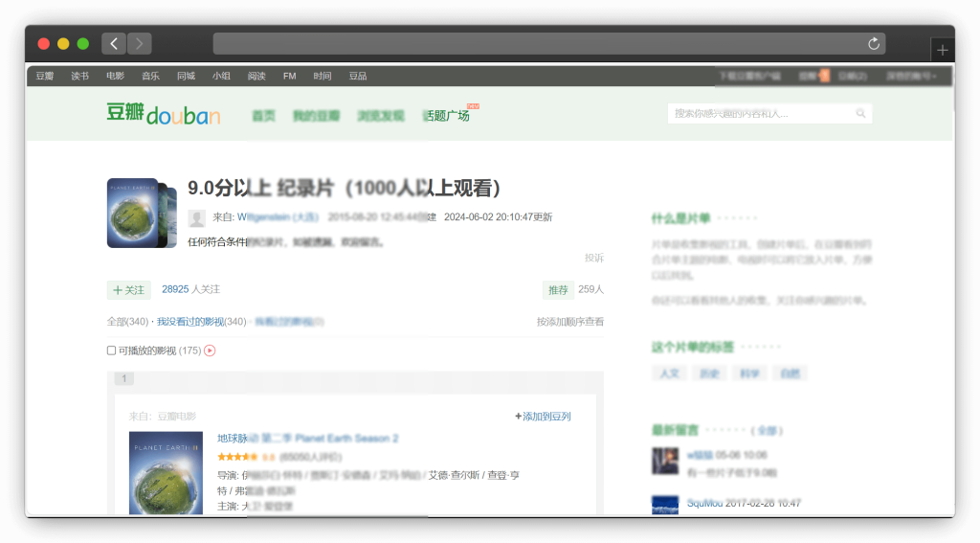The height and width of the screenshot is (543, 980).
Task: Click the 人文 tag
Action: [669, 373]
